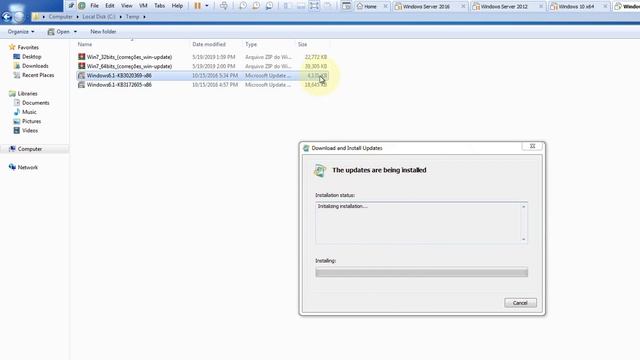This screenshot has width=640, height=360.
Task: Go back in Explorer
Action: click(x=7, y=17)
